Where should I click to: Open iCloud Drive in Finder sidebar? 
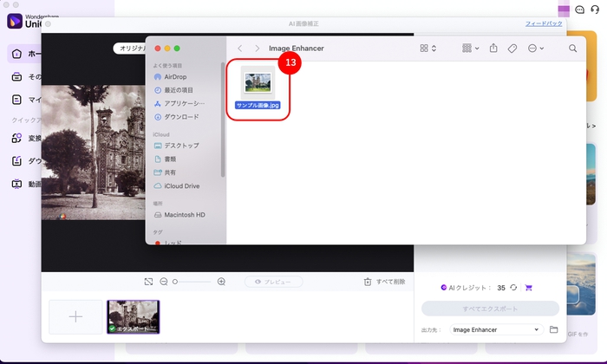tap(177, 186)
